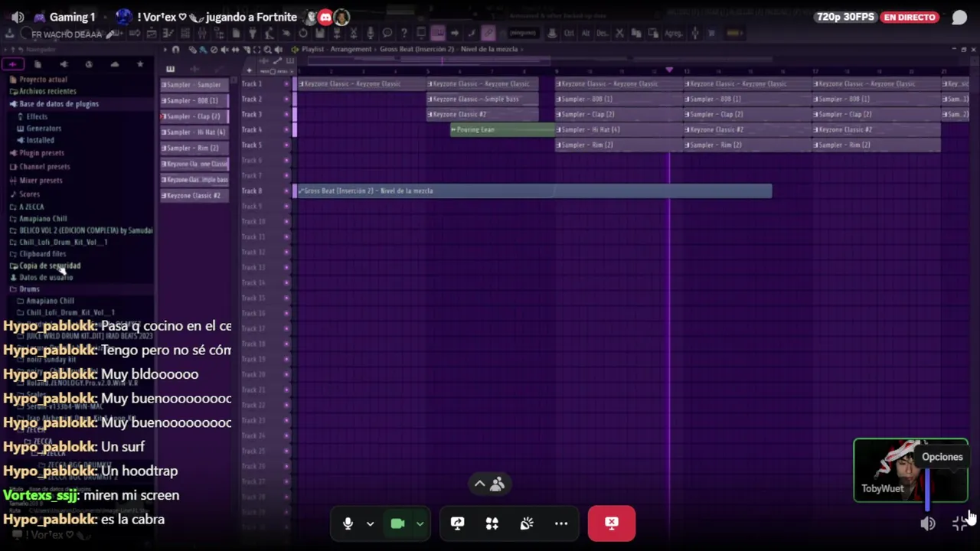
Task: Select the Sampler - Hi Hat (4) pattern
Action: 194,132
